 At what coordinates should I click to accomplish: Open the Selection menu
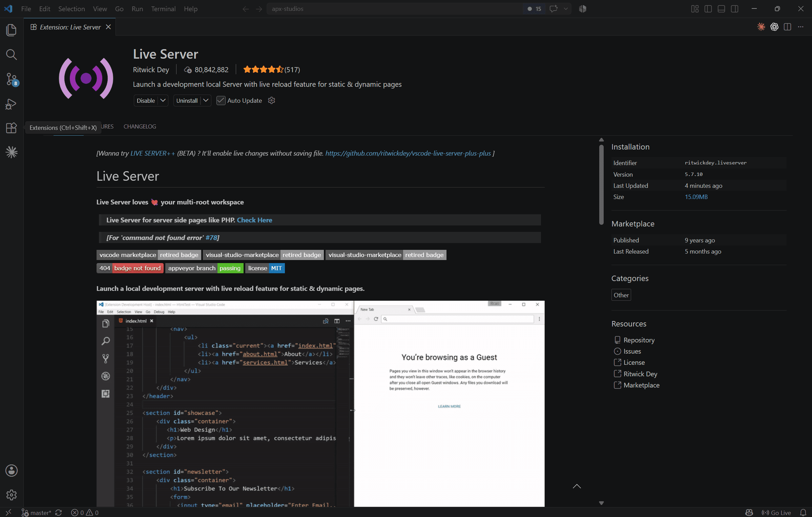71,9
